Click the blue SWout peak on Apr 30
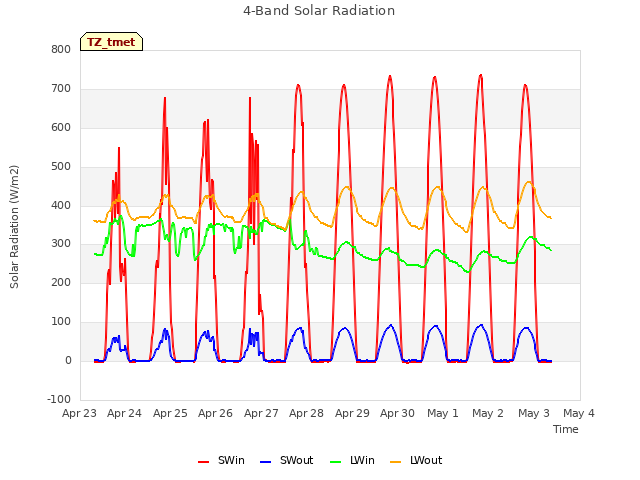 point(391,325)
